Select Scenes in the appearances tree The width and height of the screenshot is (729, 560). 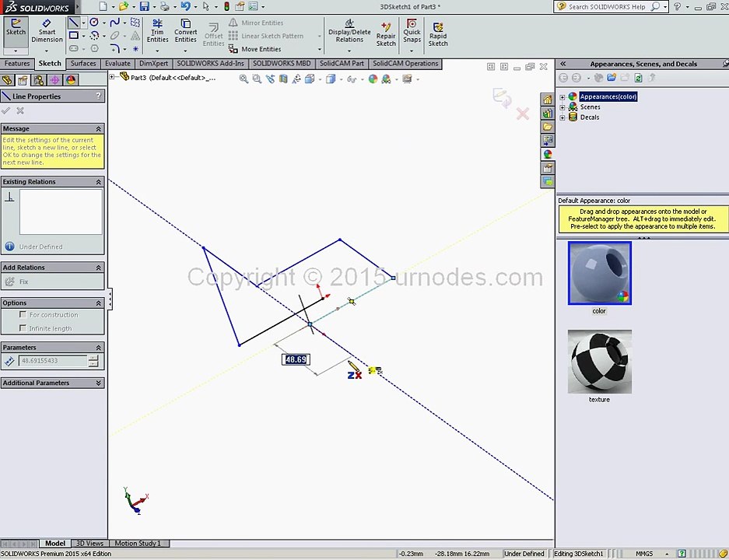coord(590,107)
